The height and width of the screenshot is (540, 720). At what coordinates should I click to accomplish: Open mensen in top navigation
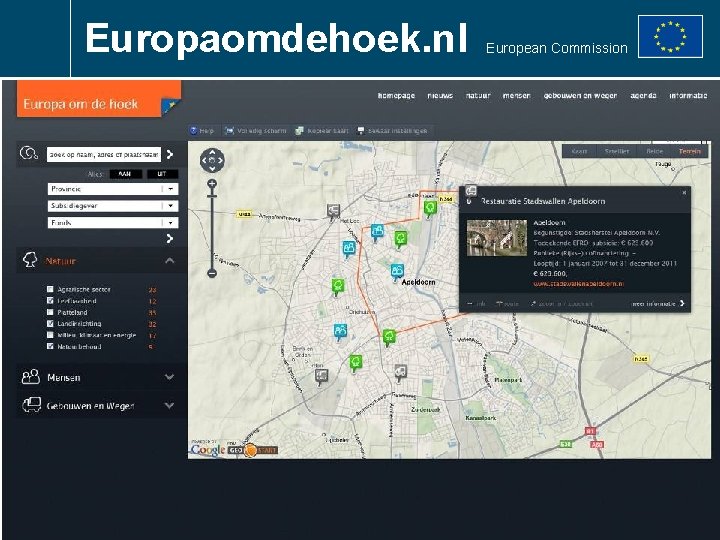(x=517, y=96)
